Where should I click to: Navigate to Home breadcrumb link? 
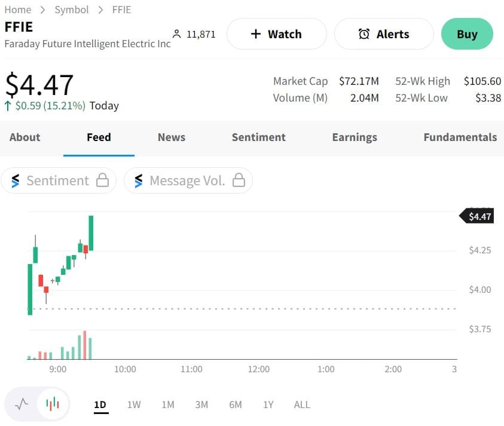pyautogui.click(x=18, y=10)
